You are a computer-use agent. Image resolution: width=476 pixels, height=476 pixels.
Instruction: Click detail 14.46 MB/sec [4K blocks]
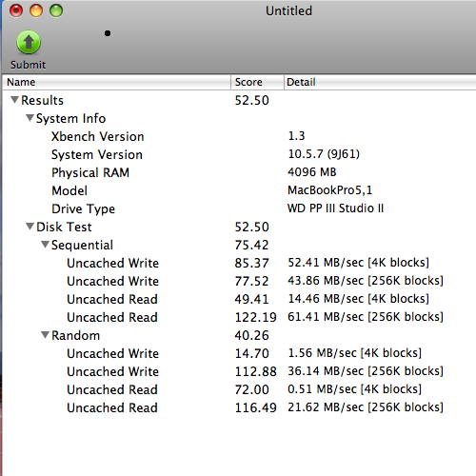pyautogui.click(x=358, y=299)
